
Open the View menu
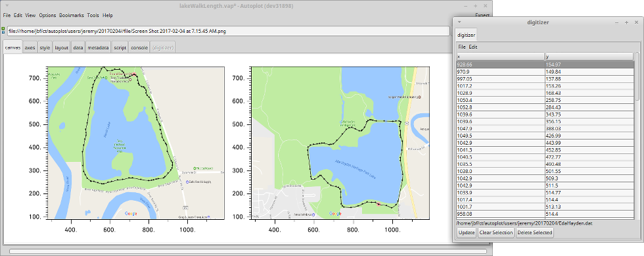pos(30,15)
